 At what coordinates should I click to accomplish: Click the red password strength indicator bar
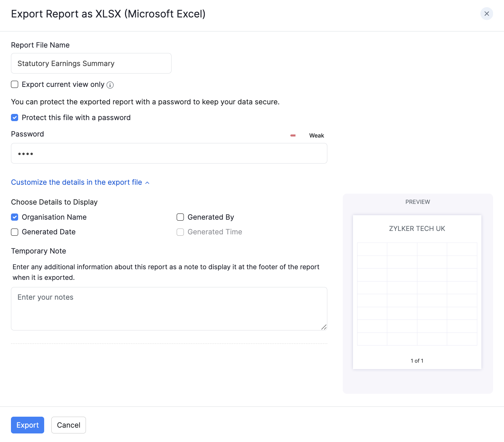click(293, 135)
